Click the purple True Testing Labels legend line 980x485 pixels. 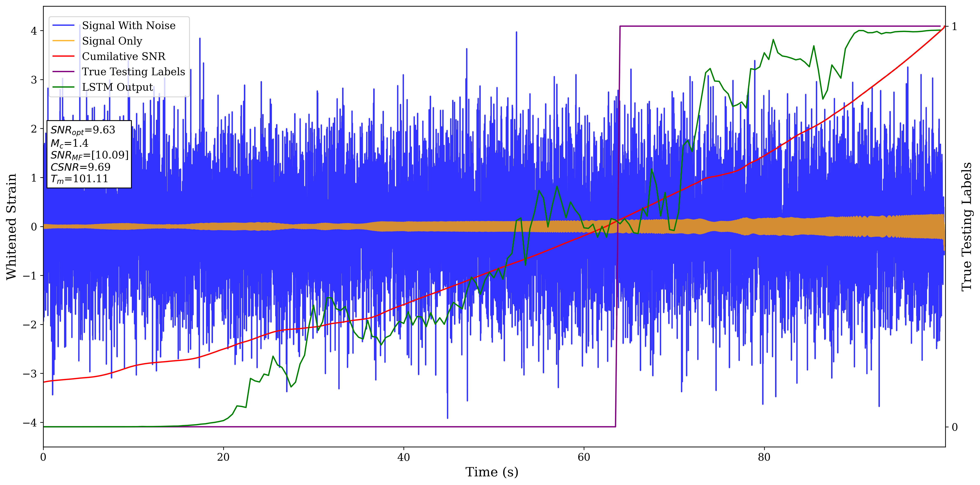[63, 72]
